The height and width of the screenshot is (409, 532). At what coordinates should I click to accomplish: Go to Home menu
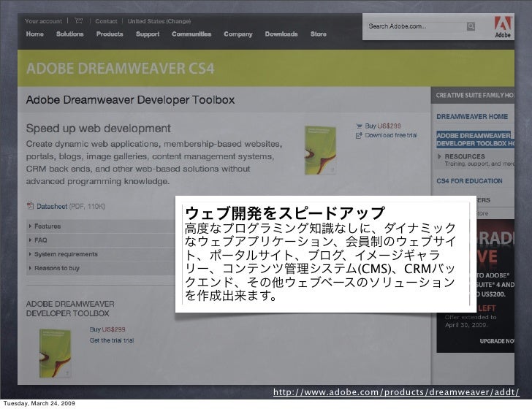pos(35,34)
